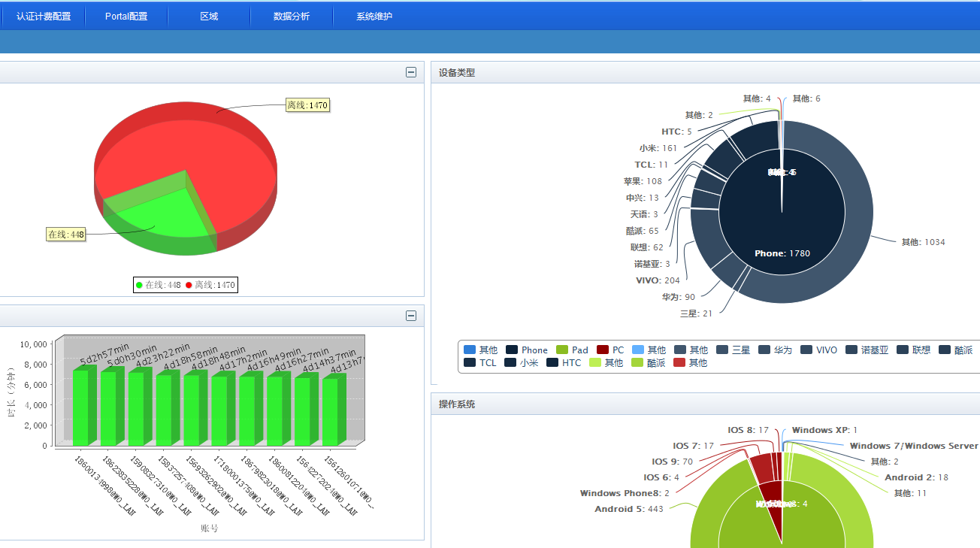Click the Phone: 1780 inner pie segment
The height and width of the screenshot is (548, 980).
(782, 241)
